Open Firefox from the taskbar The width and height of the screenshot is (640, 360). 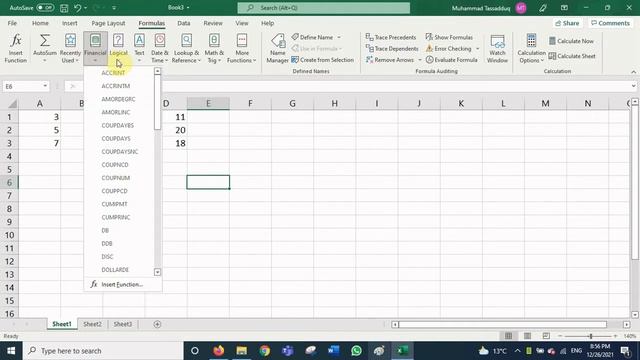(219, 351)
